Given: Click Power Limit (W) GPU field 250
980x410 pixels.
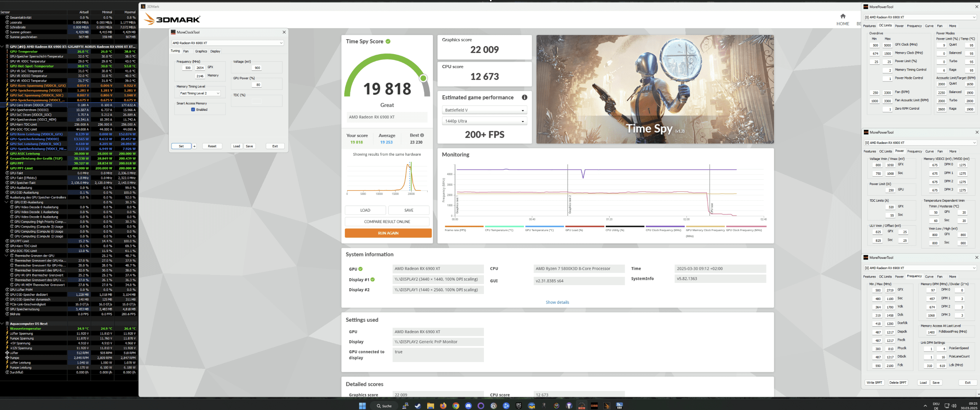Looking at the screenshot, I should (x=891, y=190).
